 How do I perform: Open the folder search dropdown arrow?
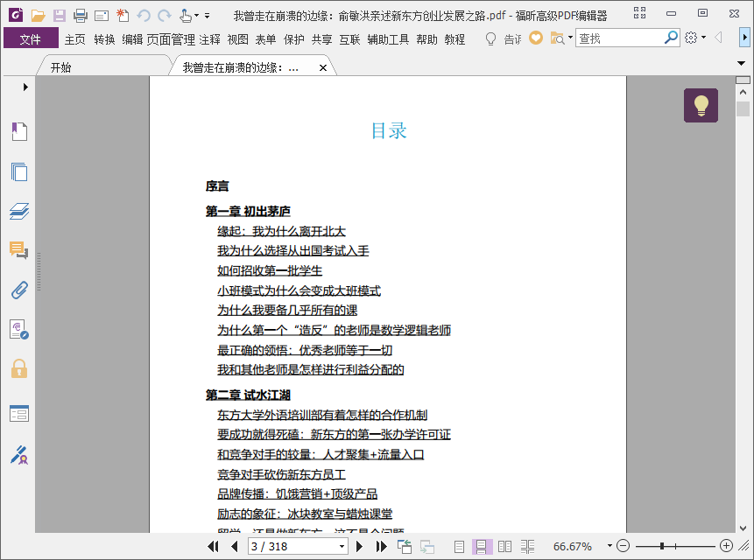570,37
